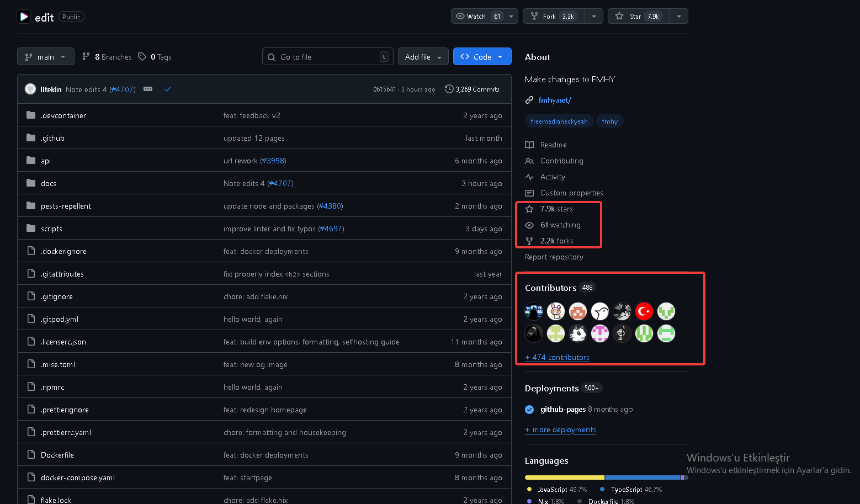This screenshot has height=504, width=860.
Task: Click the star icon beside 7.9k stars
Action: (x=529, y=209)
